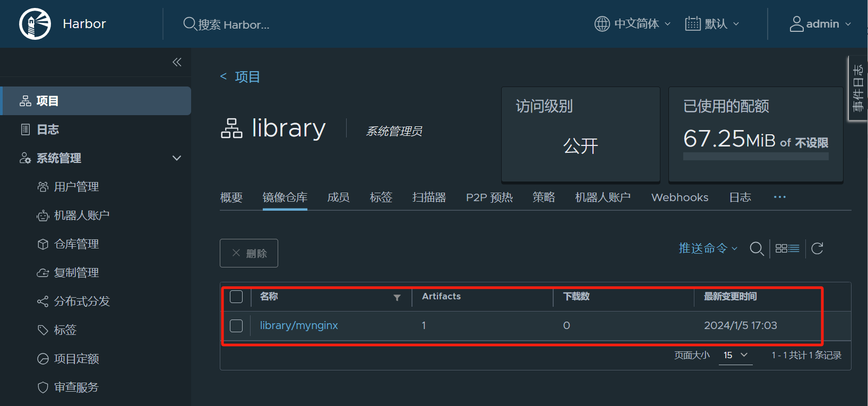Click the 仓库管理 cube icon

point(43,244)
